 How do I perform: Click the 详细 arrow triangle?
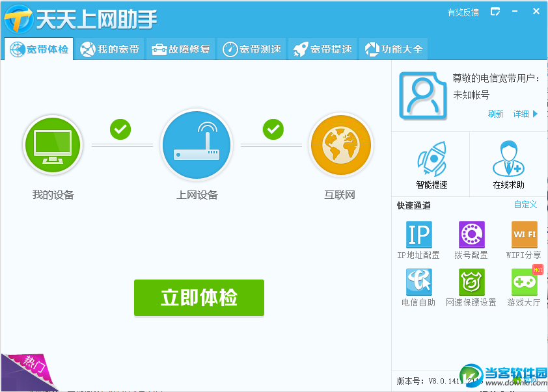pos(535,114)
